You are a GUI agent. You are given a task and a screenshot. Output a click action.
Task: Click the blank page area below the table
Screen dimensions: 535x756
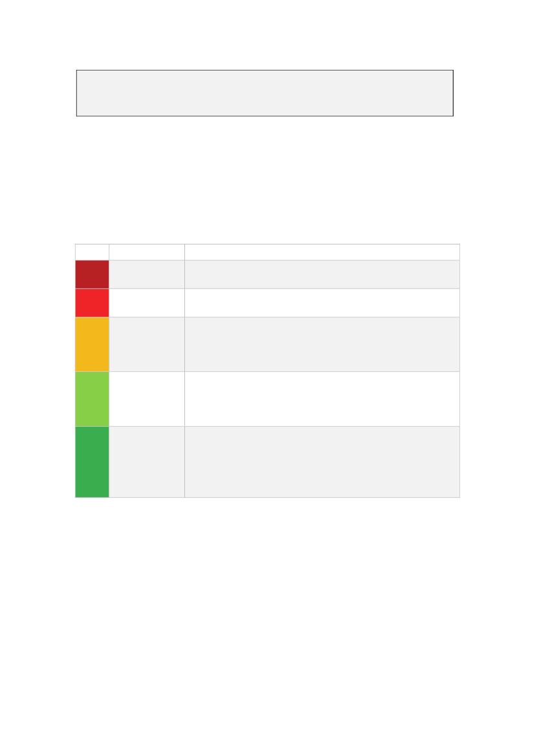[x=267, y=614]
